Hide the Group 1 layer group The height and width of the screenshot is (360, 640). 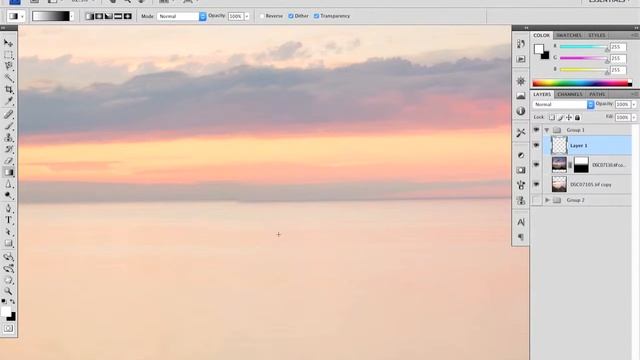point(536,130)
